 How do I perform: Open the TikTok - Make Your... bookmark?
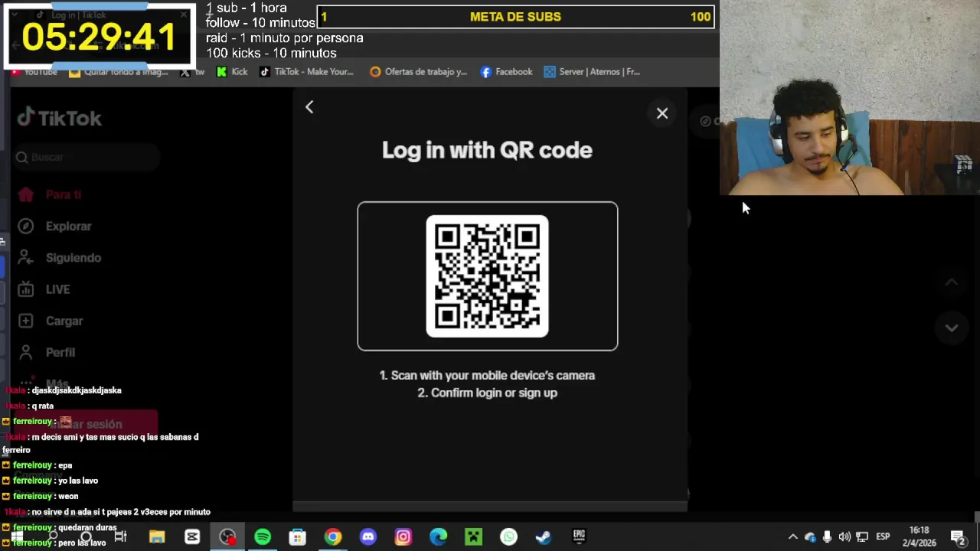(306, 72)
